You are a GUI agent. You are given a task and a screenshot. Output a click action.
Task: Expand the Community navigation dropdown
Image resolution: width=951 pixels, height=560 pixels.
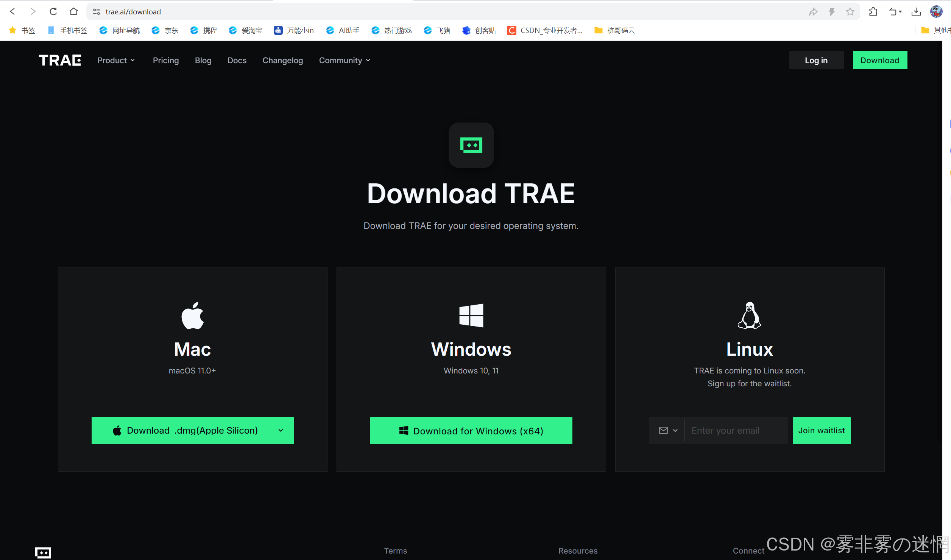click(345, 61)
